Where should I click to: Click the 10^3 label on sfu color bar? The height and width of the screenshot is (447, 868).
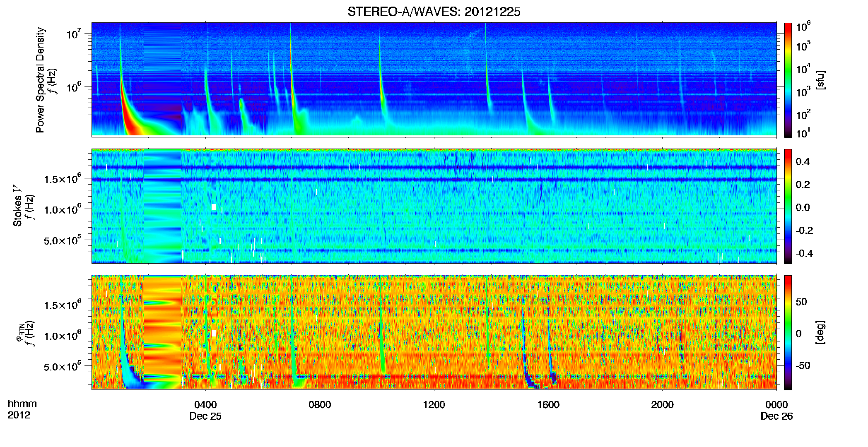803,91
